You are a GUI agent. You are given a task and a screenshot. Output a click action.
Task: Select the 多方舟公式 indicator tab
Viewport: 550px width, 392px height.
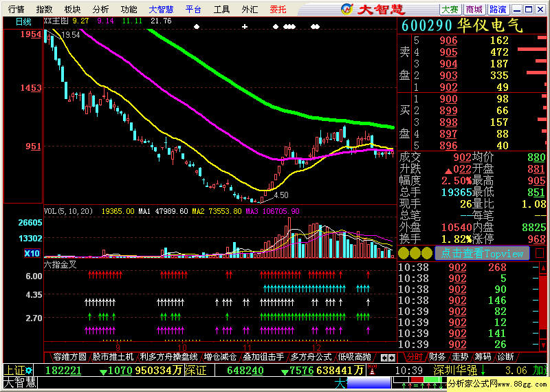(311, 357)
